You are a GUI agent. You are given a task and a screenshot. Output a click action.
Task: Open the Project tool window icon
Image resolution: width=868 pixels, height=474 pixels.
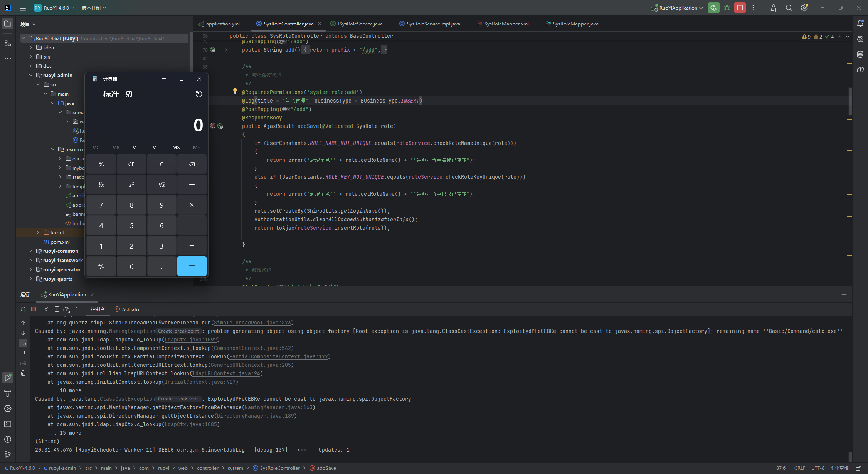[x=8, y=24]
